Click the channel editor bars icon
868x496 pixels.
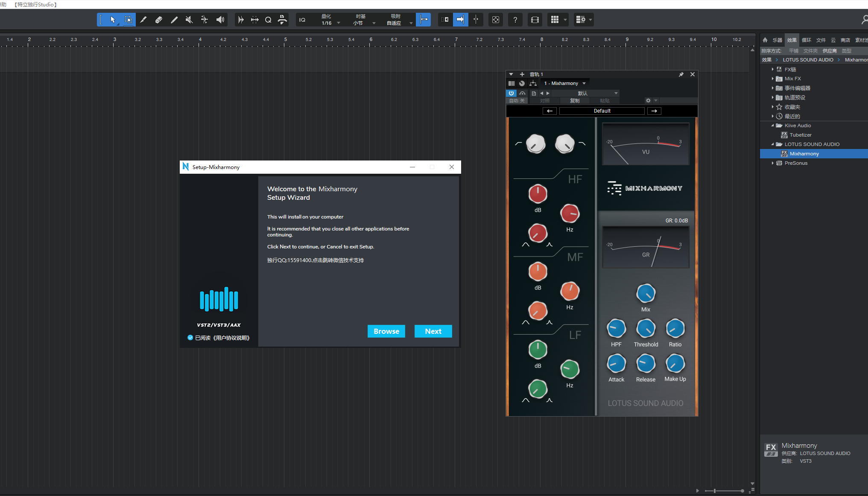coord(511,83)
